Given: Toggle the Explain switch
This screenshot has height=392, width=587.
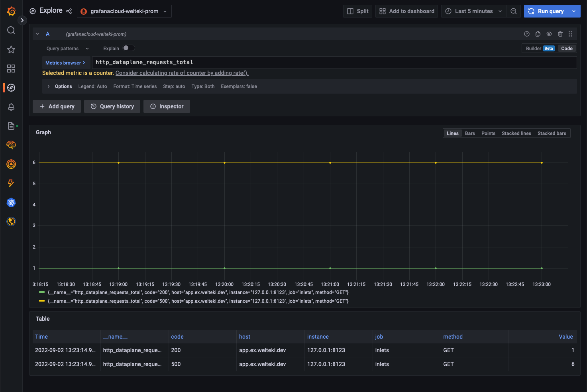Looking at the screenshot, I should (128, 48).
